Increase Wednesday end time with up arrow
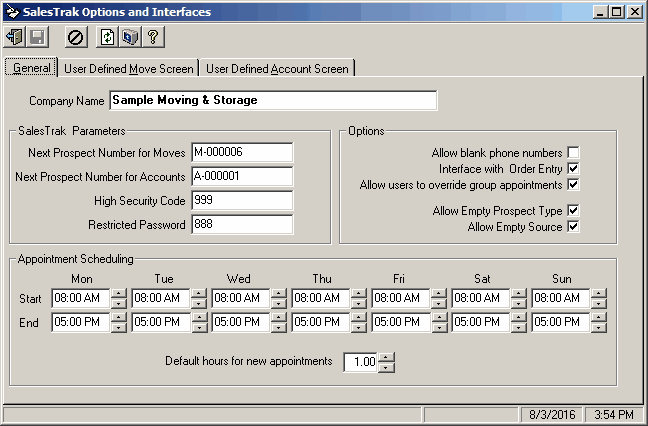648x426 pixels. (x=279, y=317)
